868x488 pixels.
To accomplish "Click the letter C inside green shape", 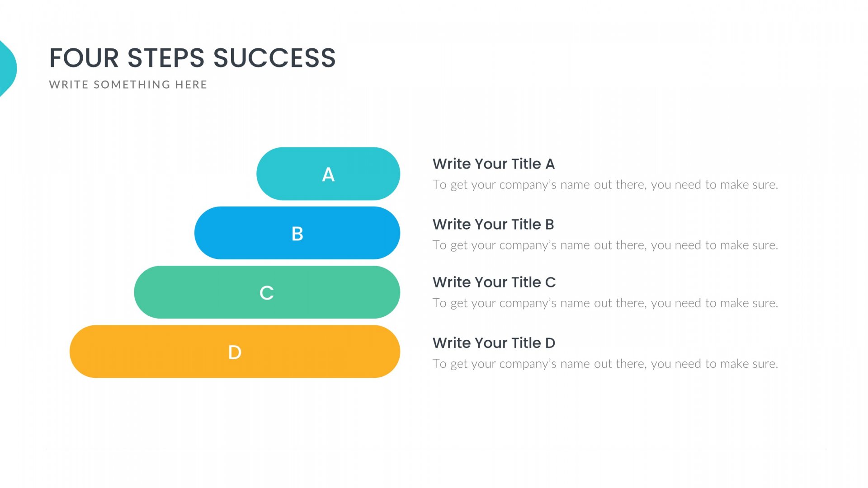I will coord(266,293).
